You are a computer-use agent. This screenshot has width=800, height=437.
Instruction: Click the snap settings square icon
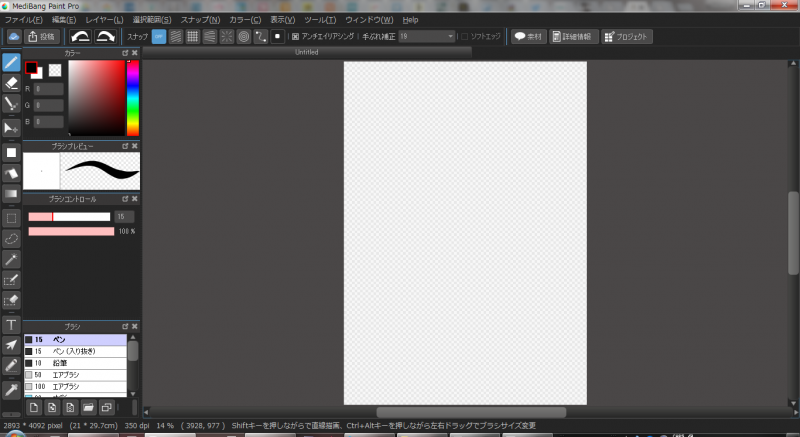(x=278, y=37)
